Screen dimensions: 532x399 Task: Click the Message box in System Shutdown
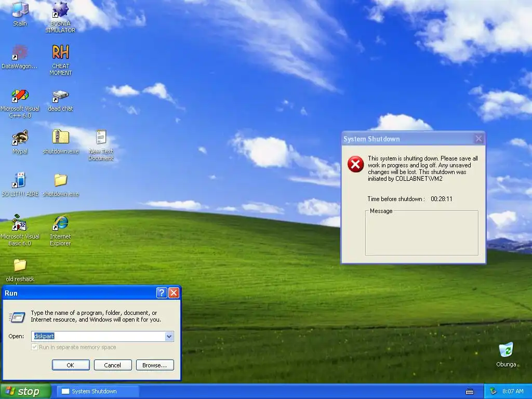click(x=422, y=233)
